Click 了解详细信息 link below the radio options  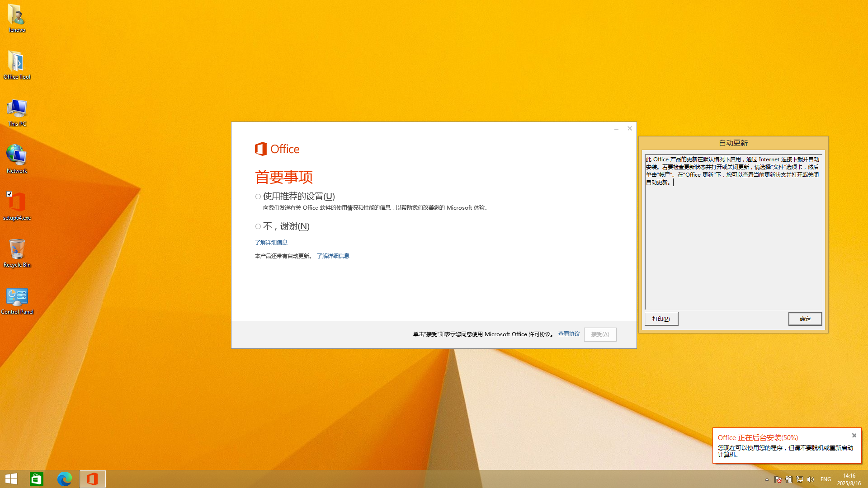(271, 243)
